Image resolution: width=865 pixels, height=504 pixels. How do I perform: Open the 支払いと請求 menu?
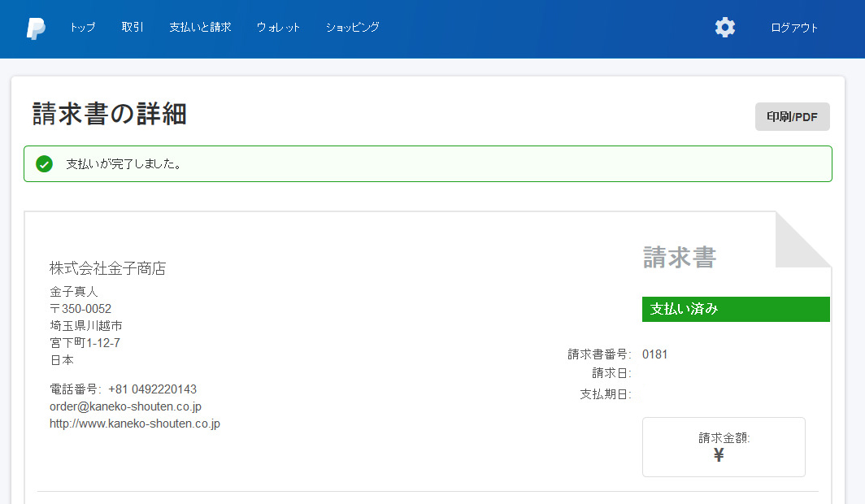pos(200,27)
